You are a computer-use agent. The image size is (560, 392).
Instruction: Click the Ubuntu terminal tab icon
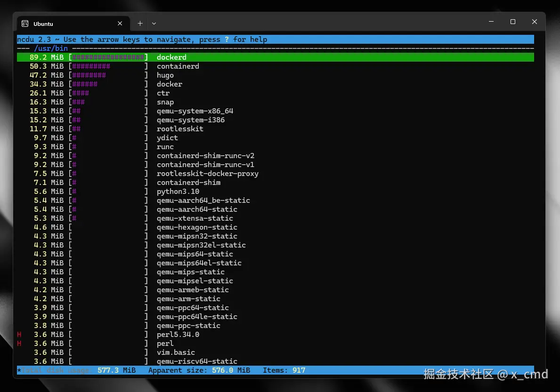(25, 24)
